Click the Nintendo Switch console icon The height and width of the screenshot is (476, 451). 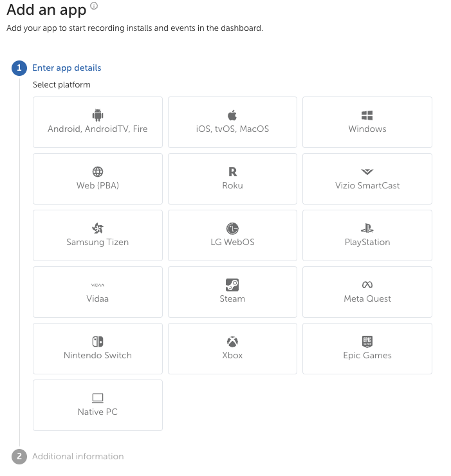(98, 342)
